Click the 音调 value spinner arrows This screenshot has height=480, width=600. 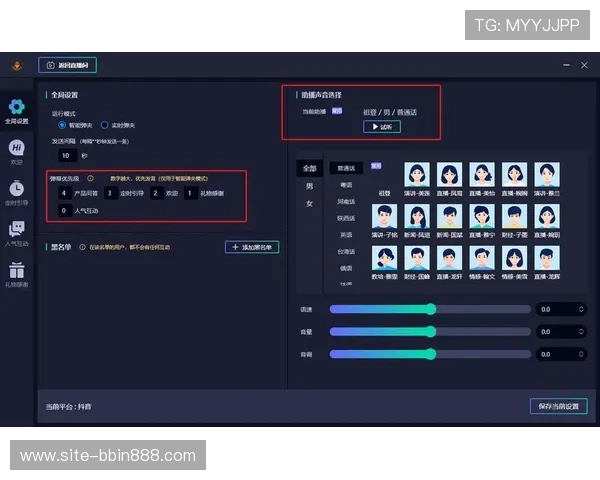coord(580,353)
